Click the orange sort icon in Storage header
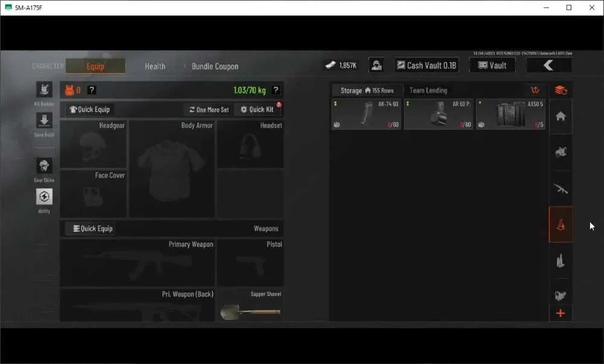Image resolution: width=604 pixels, height=364 pixels. click(535, 91)
